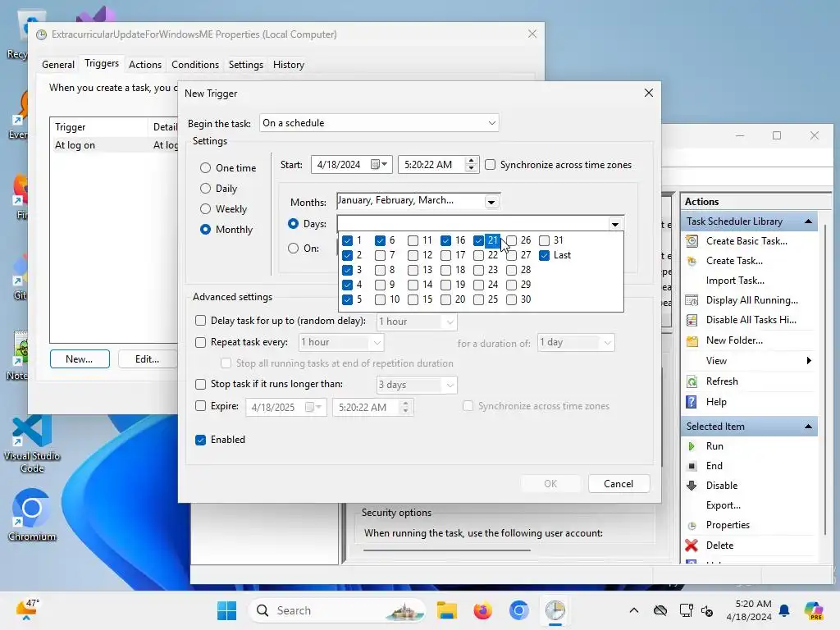Open File Explorer from taskbar
The image size is (840, 630).
(447, 610)
